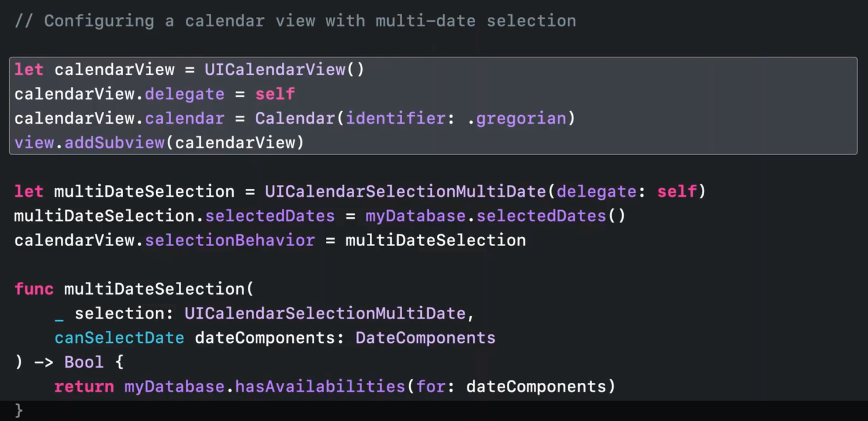Click the DateComponents parameter type
Viewport: 868px width, 421px height.
425,338
